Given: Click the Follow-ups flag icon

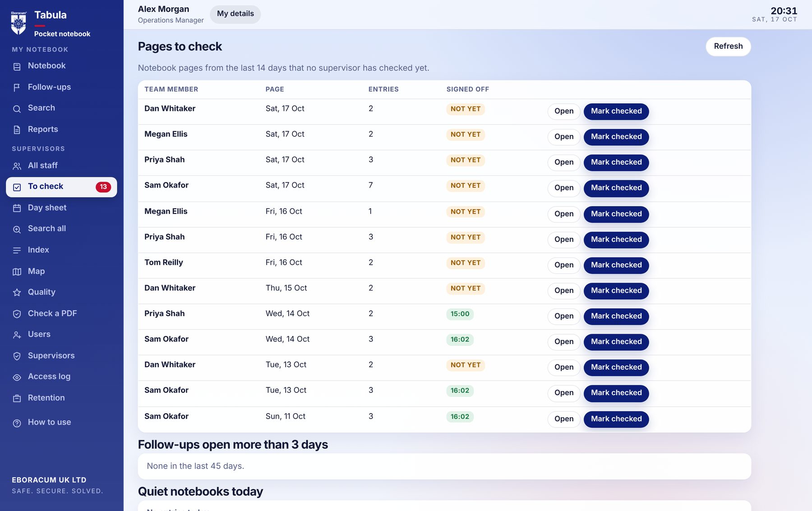Looking at the screenshot, I should pos(17,87).
